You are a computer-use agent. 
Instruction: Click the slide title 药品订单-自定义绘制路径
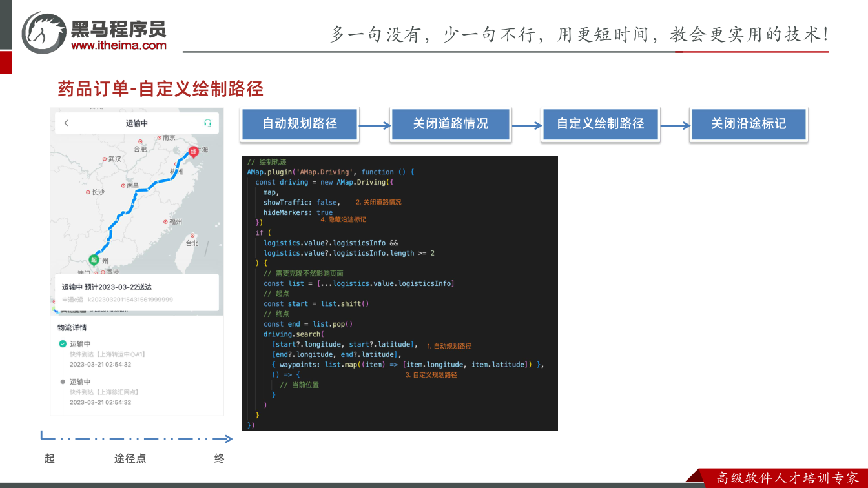(x=160, y=88)
